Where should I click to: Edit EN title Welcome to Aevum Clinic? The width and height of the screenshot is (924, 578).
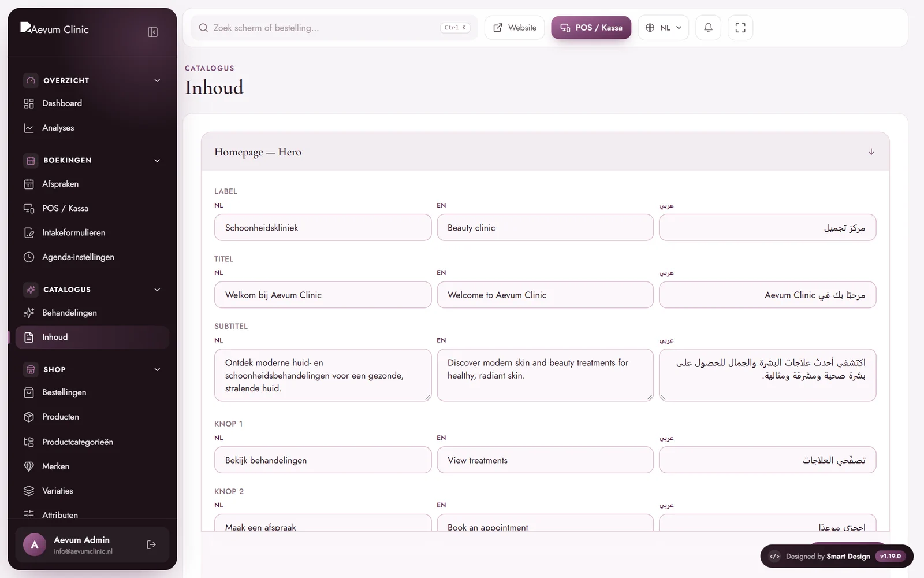[545, 295]
